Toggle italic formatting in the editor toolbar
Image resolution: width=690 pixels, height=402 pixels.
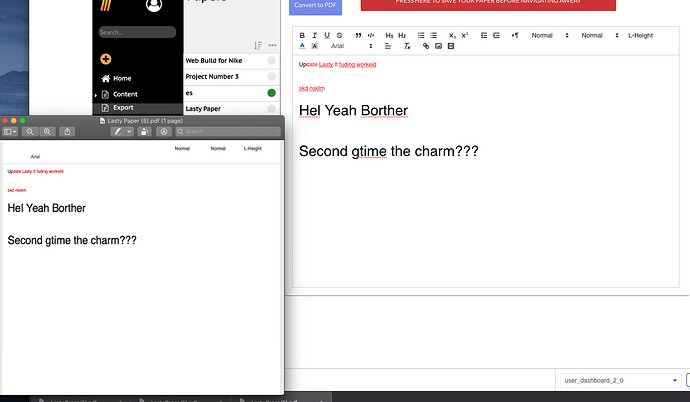point(314,35)
